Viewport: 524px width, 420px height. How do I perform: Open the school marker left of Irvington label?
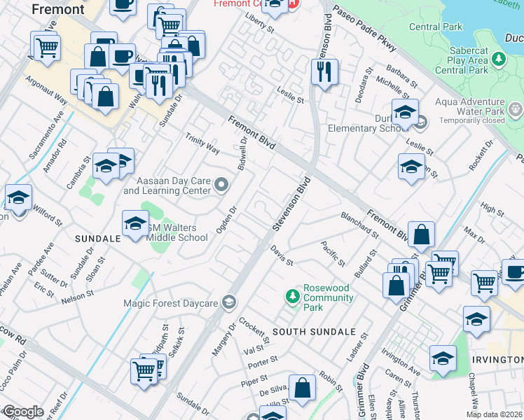tap(443, 360)
